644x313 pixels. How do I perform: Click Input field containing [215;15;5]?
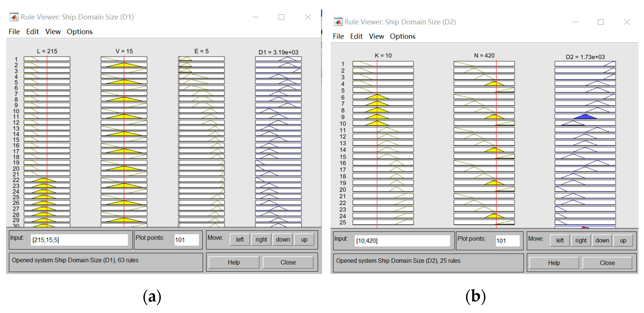pos(79,240)
